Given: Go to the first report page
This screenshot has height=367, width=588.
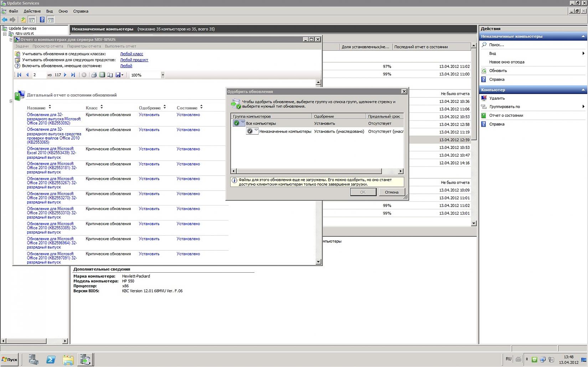Looking at the screenshot, I should pyautogui.click(x=19, y=75).
